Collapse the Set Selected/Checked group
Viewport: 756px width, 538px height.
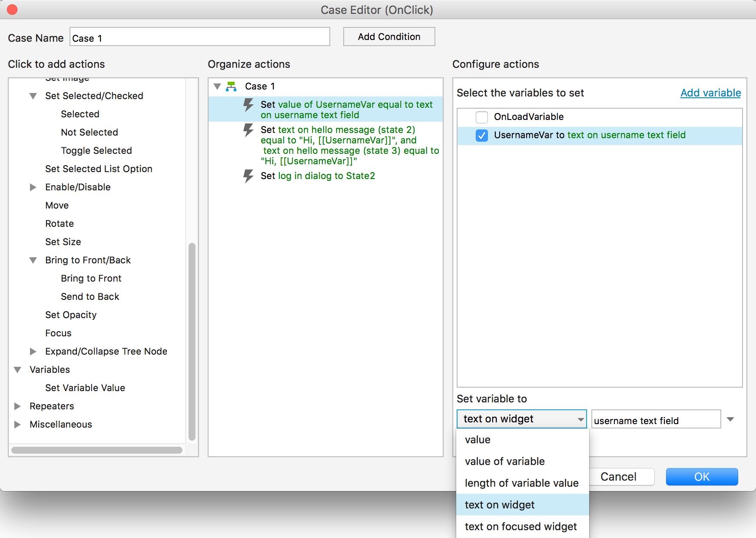coord(33,96)
